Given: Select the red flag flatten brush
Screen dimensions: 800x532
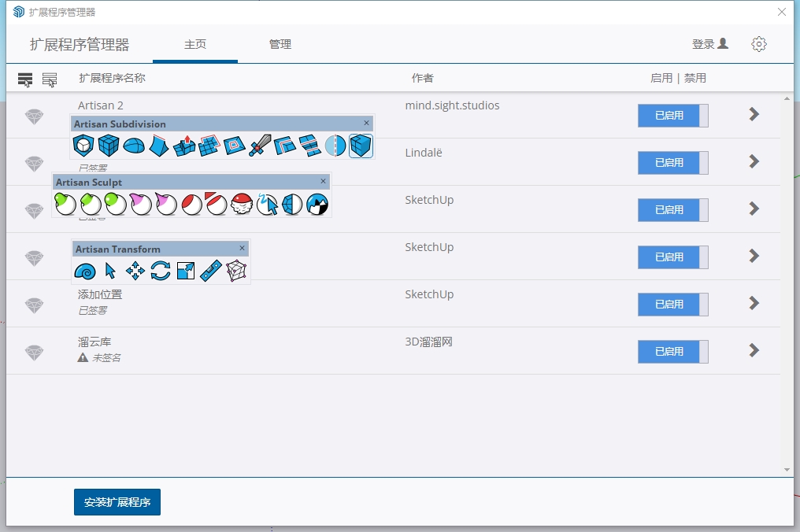Looking at the screenshot, I should click(x=217, y=204).
